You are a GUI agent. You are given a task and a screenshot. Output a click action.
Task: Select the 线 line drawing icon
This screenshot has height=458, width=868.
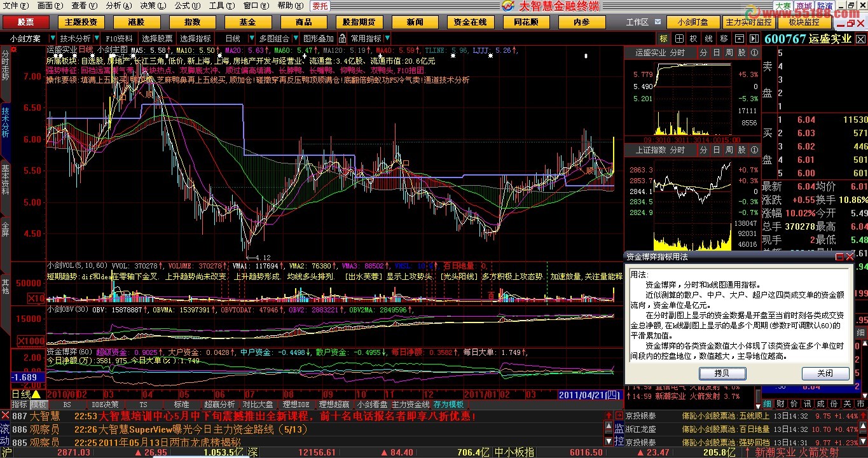click(x=708, y=38)
